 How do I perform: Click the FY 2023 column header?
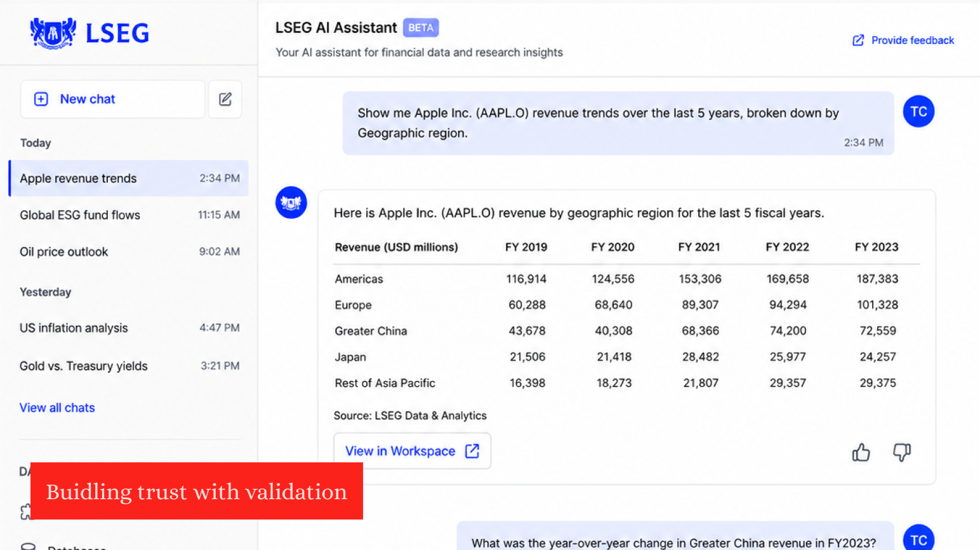click(877, 247)
